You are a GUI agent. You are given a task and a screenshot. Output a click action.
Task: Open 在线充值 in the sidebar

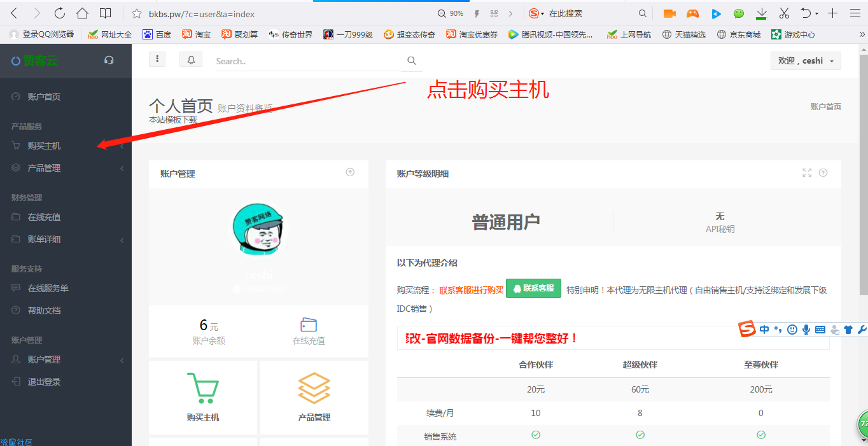[x=44, y=217]
